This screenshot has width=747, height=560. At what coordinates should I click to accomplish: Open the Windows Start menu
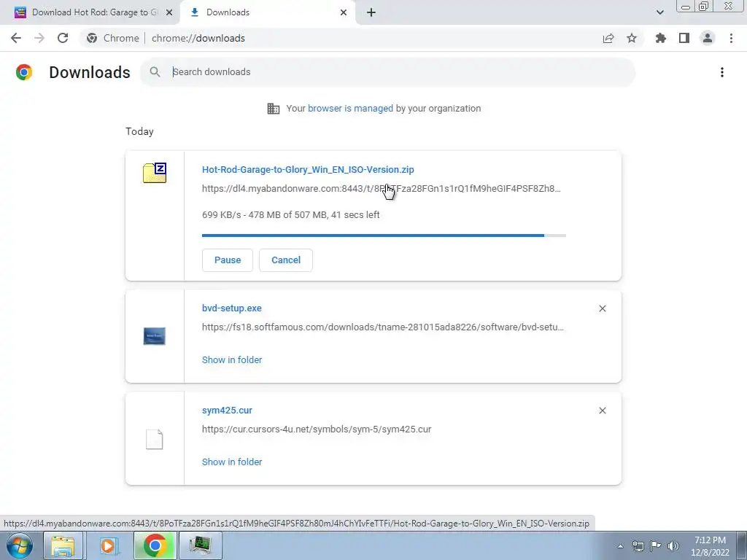(x=20, y=545)
